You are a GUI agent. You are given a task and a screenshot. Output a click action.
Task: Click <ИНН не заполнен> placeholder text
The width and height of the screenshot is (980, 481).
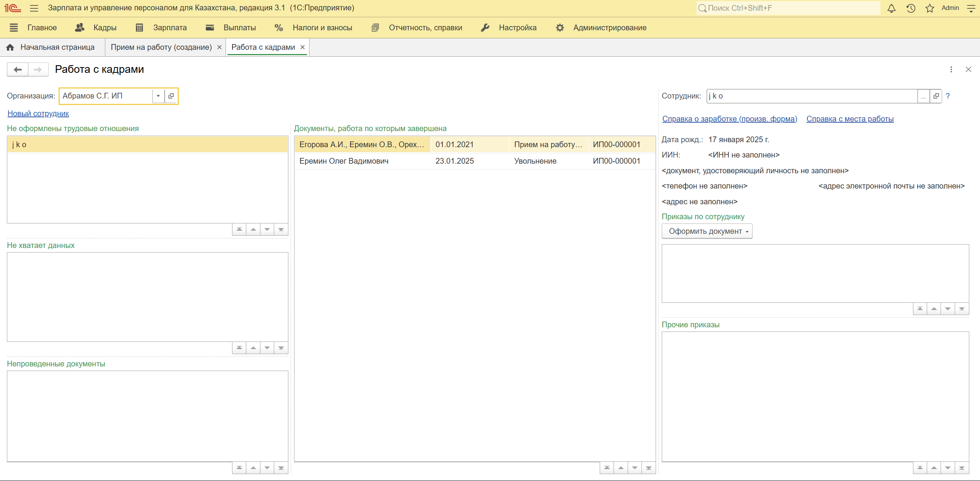[744, 155]
